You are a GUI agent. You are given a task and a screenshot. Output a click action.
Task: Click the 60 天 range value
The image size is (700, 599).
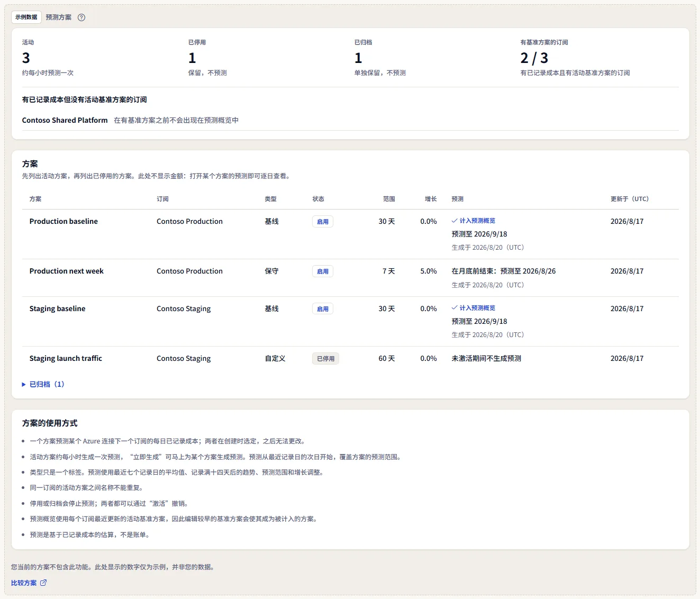point(387,358)
